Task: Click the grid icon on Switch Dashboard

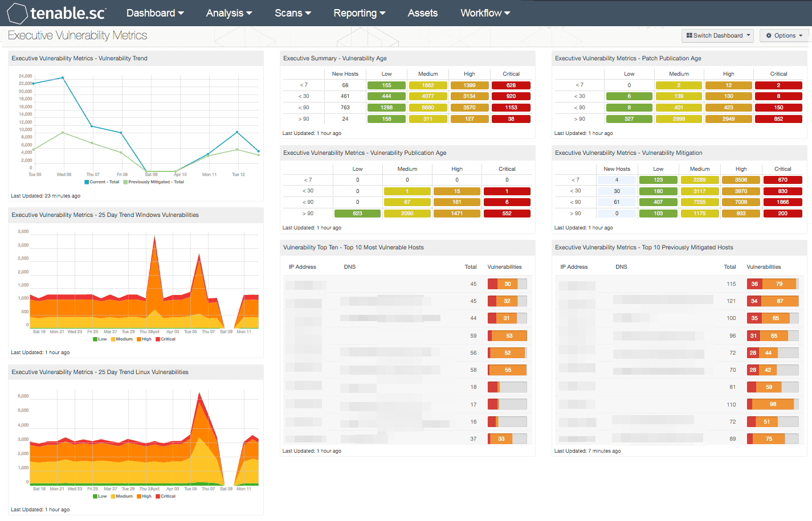Action: (689, 35)
